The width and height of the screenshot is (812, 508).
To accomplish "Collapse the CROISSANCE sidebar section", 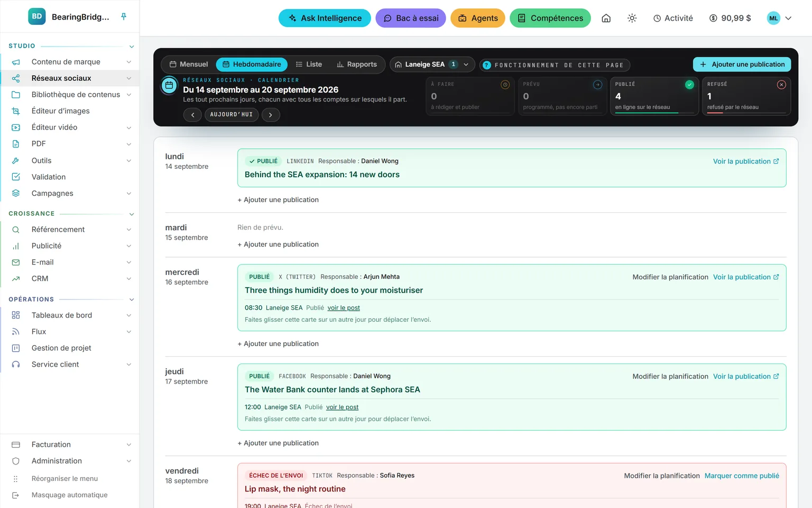I will click(132, 214).
